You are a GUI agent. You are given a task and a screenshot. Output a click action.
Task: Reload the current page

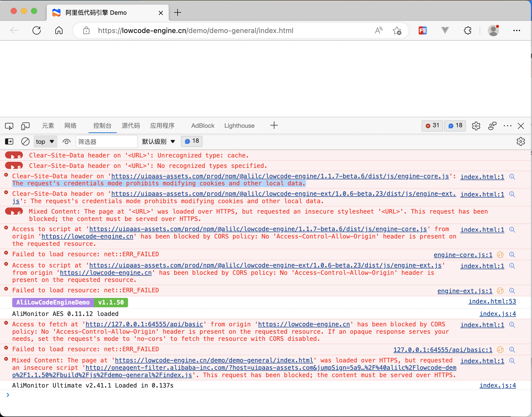click(x=37, y=30)
